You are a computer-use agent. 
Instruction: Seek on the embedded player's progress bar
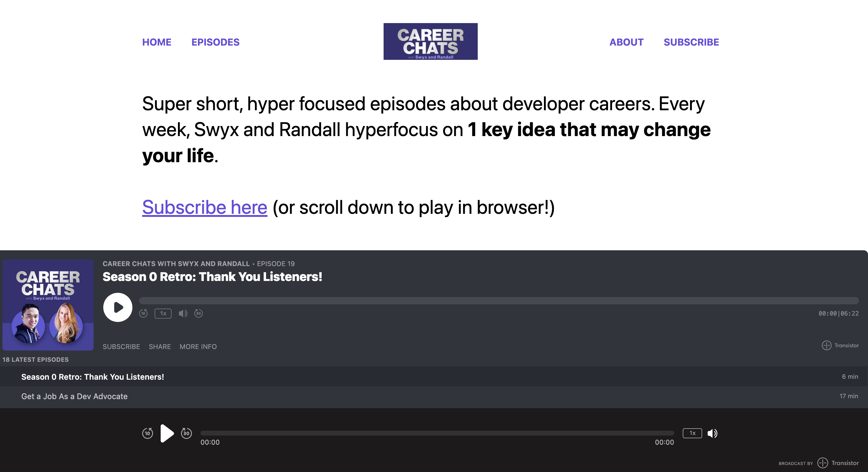(x=499, y=300)
